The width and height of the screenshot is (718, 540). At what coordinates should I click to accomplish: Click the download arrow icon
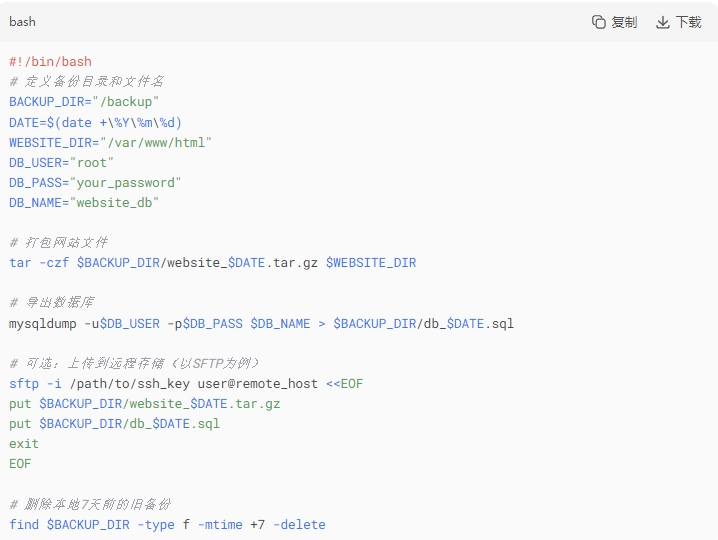tap(662, 22)
